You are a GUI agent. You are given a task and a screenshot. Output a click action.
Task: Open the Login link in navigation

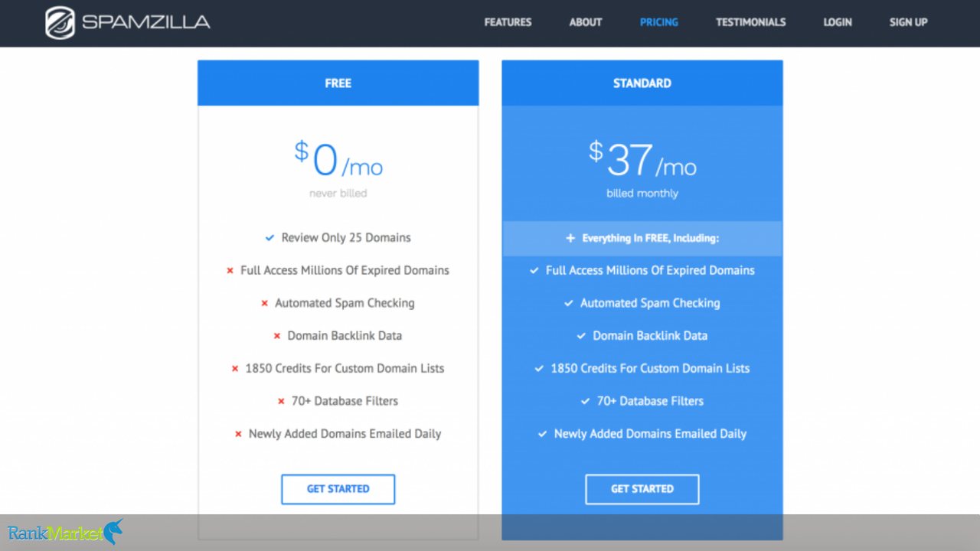point(838,22)
